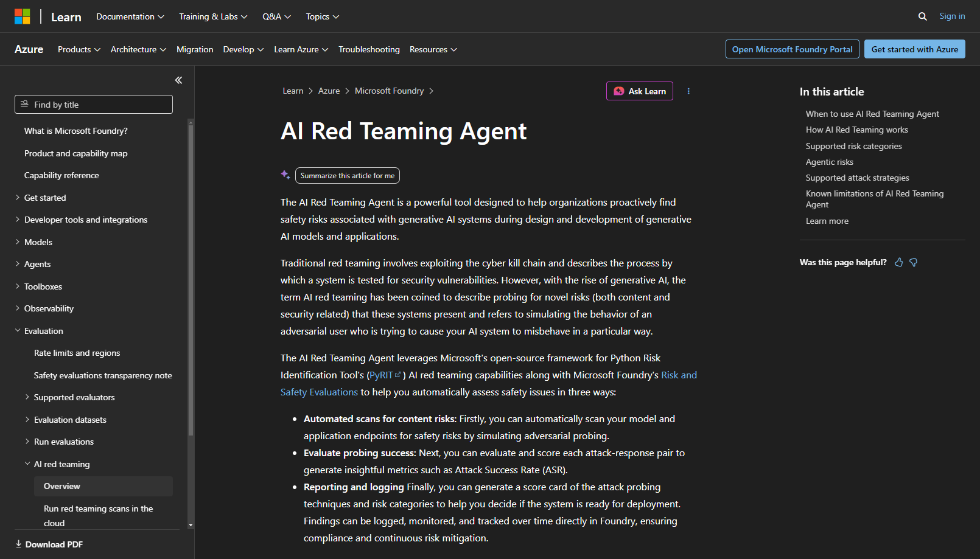The width and height of the screenshot is (980, 559).
Task: Collapse AI red teaming node
Action: pos(27,464)
